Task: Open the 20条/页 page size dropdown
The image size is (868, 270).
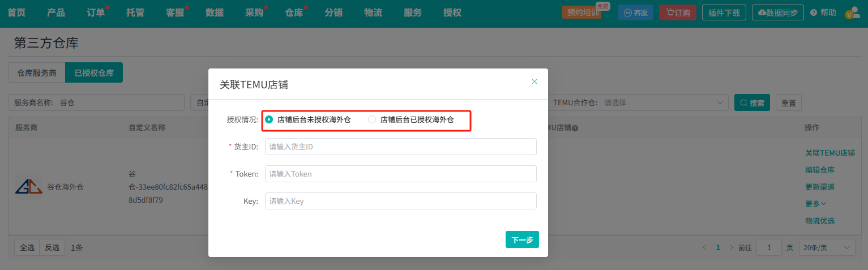Action: pos(827,247)
